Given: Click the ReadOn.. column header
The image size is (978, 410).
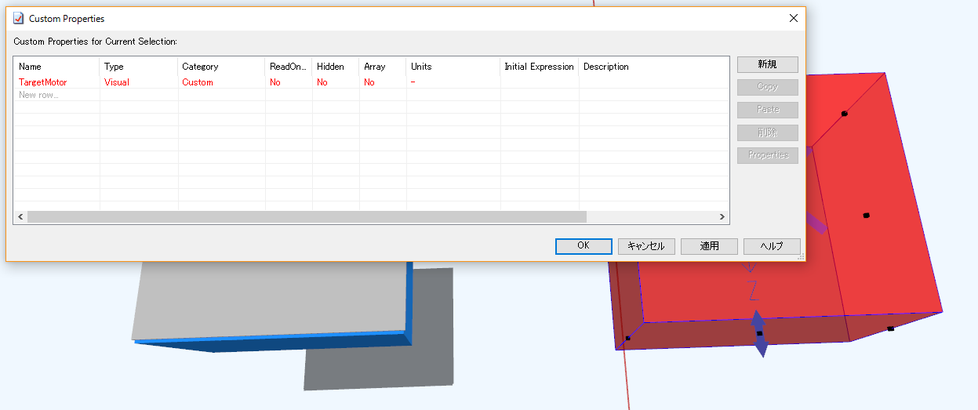Looking at the screenshot, I should [289, 66].
